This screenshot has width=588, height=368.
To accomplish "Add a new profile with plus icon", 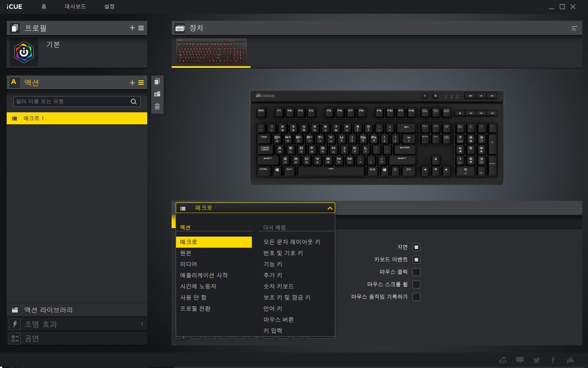I will tap(132, 28).
